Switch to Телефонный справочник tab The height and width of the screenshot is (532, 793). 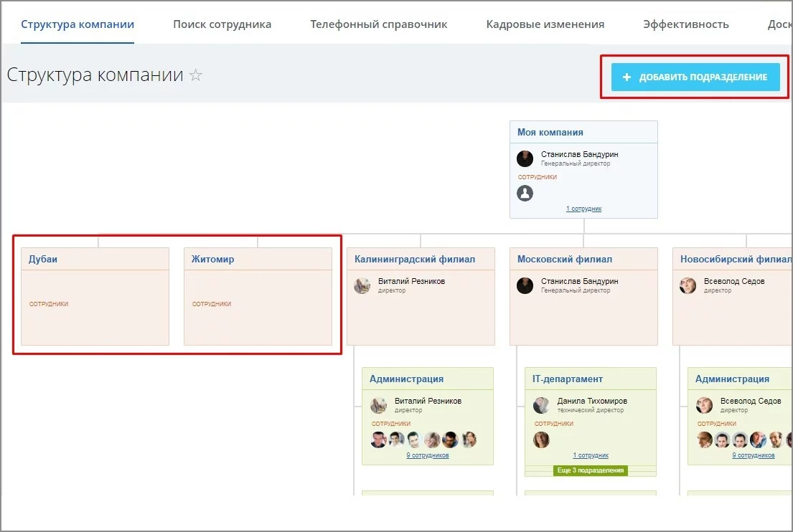click(x=378, y=24)
